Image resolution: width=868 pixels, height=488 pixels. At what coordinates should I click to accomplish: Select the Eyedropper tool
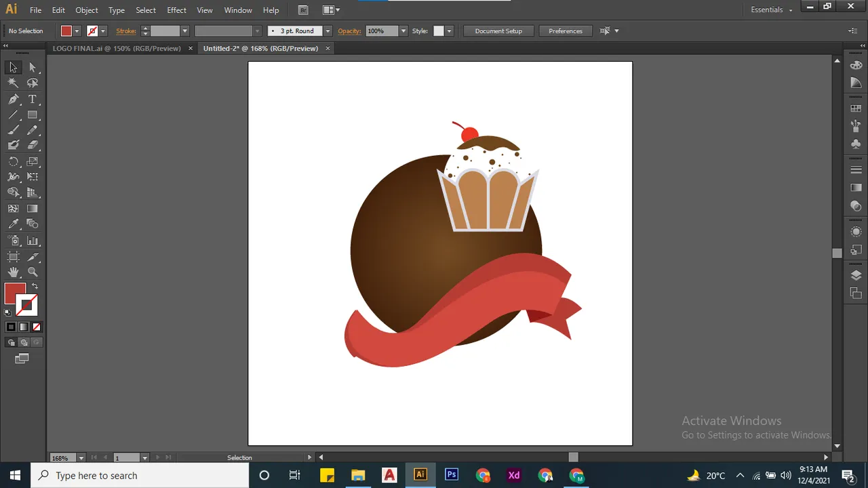tap(13, 224)
